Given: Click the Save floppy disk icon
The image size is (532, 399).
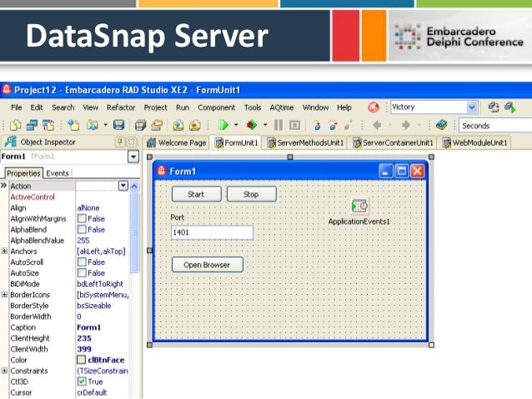Looking at the screenshot, I should pos(118,126).
